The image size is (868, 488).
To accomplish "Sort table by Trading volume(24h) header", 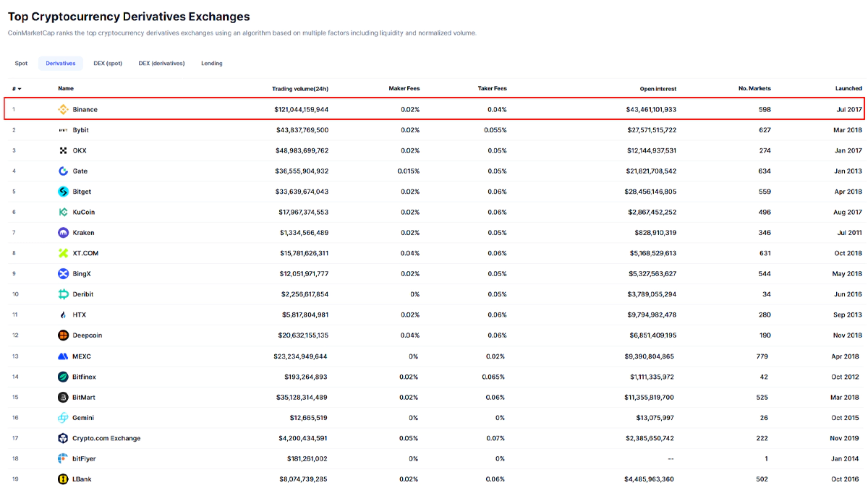I will tap(299, 89).
